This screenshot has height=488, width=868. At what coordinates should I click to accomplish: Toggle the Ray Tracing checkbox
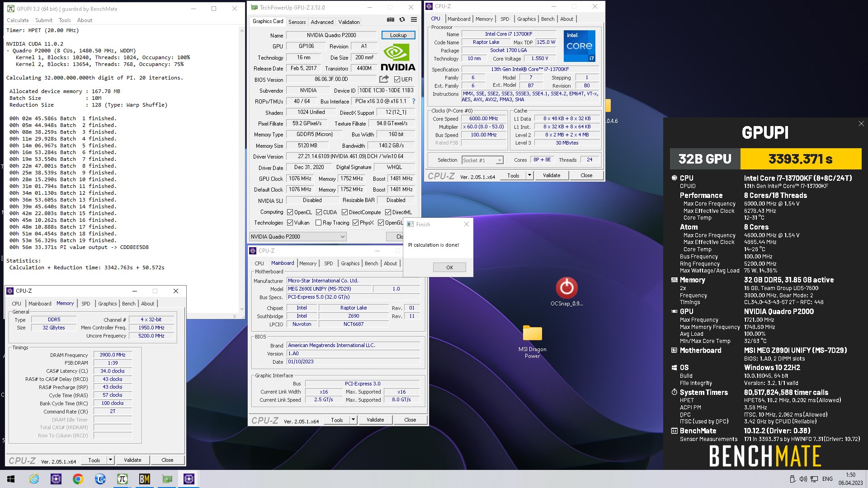[318, 222]
